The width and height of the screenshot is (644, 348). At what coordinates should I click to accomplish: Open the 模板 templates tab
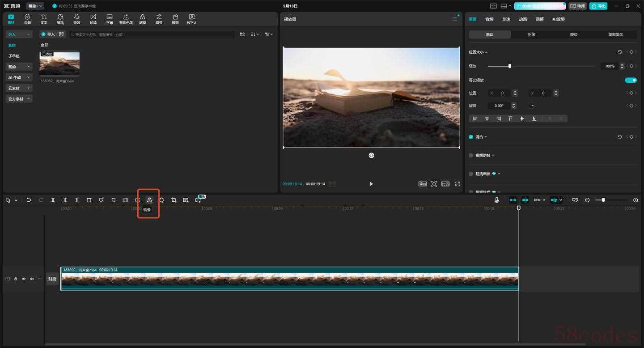pos(175,19)
